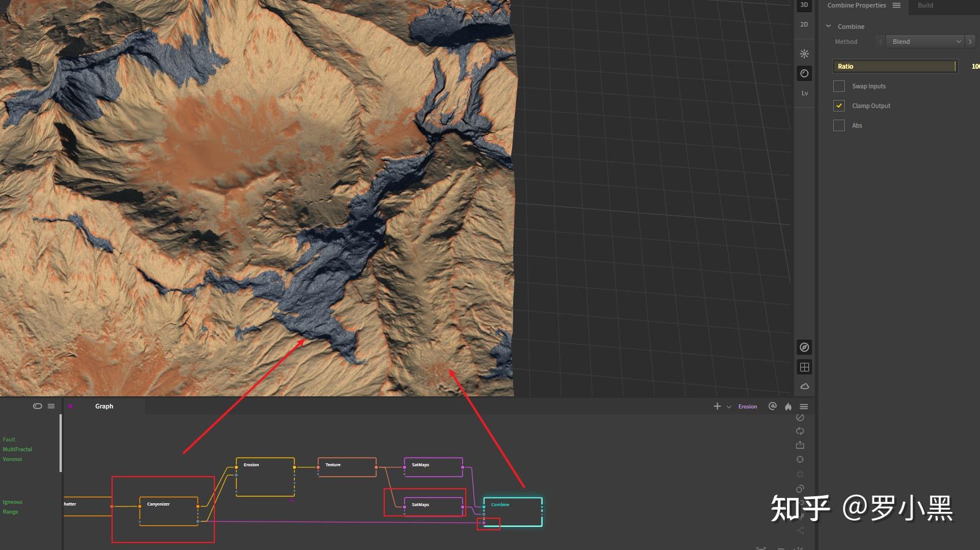
Task: Select the Graph tab
Action: point(104,406)
